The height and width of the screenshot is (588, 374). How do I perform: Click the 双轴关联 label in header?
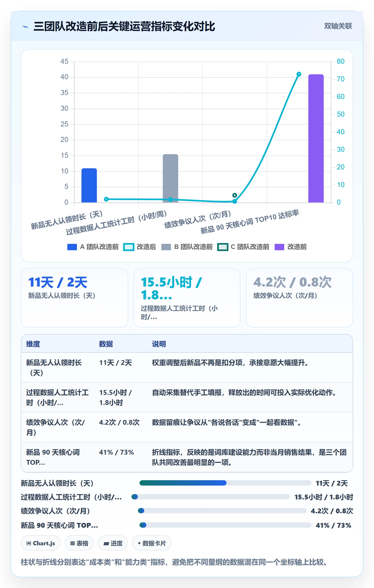(x=338, y=26)
